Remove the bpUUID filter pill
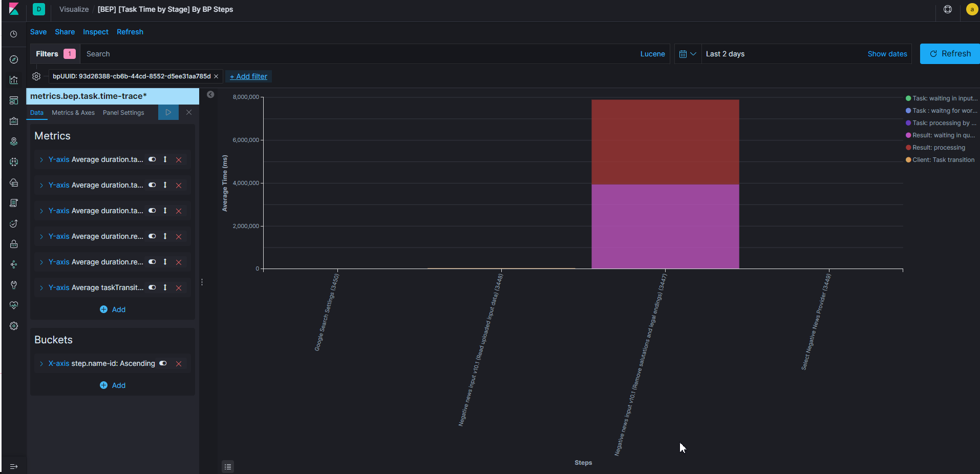The image size is (980, 474). click(x=216, y=76)
